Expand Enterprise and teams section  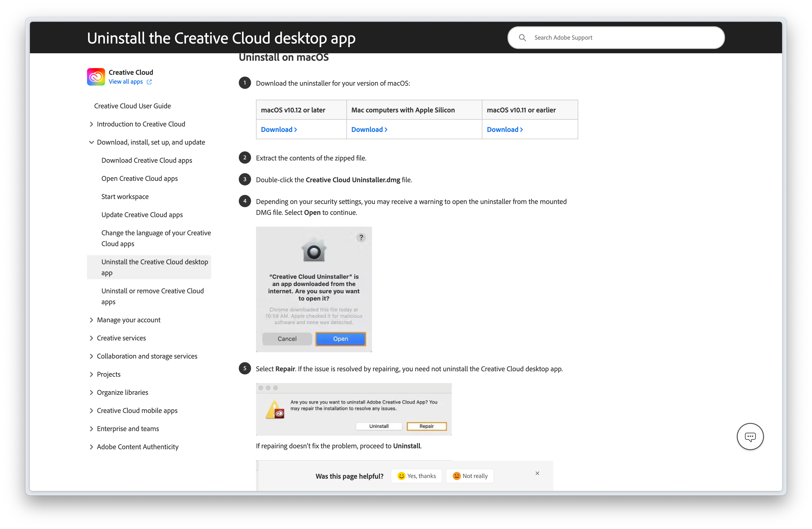[91, 429]
